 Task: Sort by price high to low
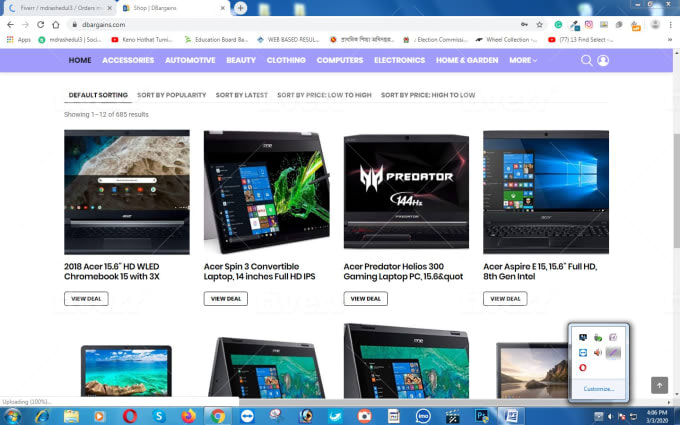point(428,95)
